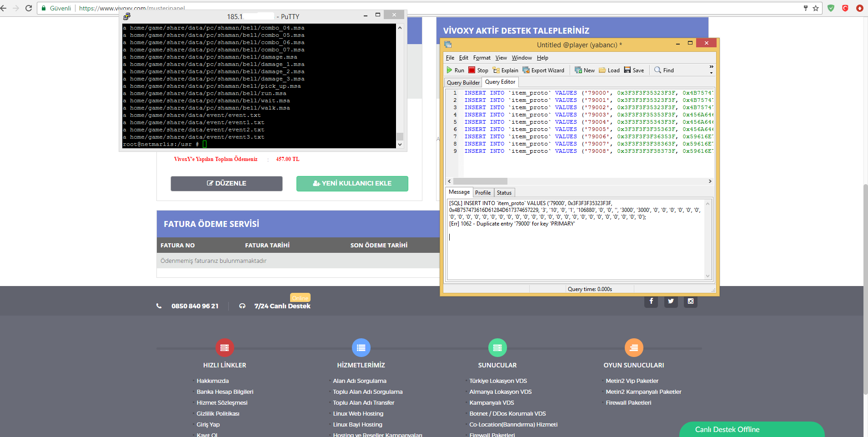Open the Window menu

tap(522, 58)
